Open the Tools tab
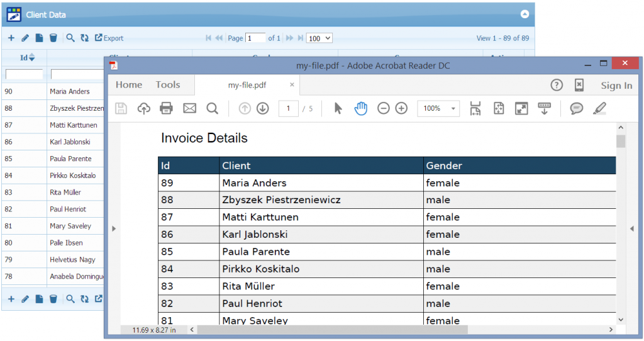 tap(168, 85)
